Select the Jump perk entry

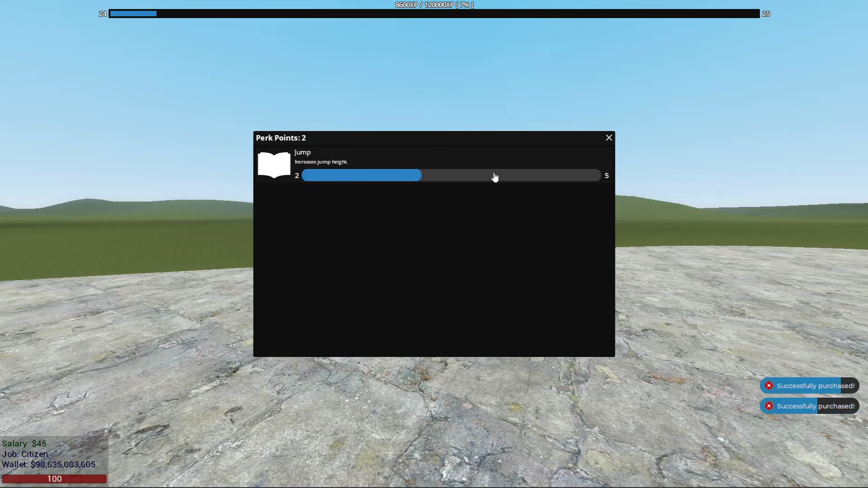(434, 164)
